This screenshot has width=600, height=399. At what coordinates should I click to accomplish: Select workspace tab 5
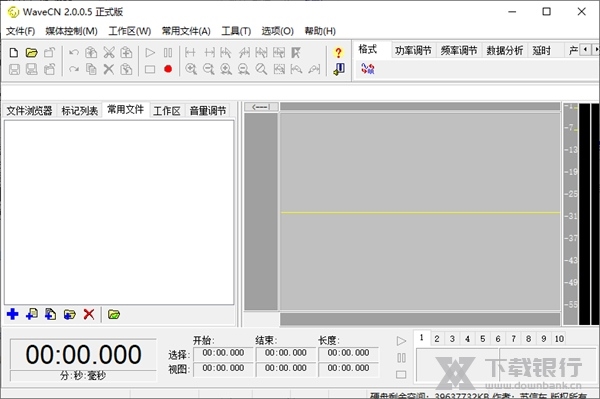tap(483, 339)
